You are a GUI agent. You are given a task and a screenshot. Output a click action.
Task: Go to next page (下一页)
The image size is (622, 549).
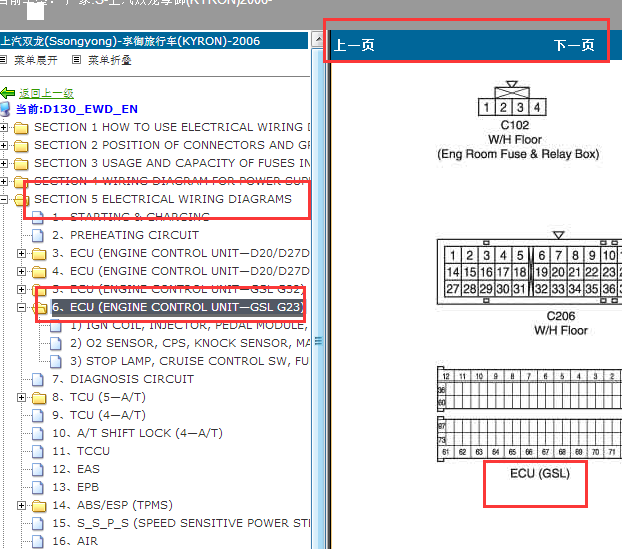pos(574,45)
